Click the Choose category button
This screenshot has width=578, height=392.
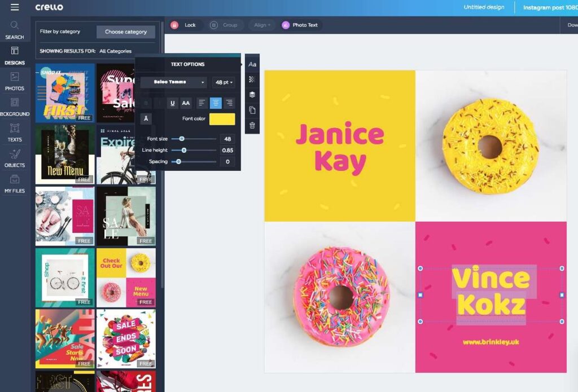click(126, 32)
